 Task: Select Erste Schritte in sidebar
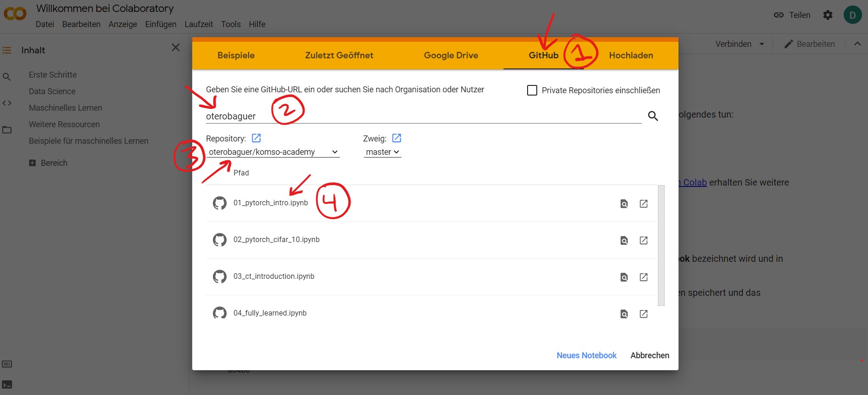[53, 75]
